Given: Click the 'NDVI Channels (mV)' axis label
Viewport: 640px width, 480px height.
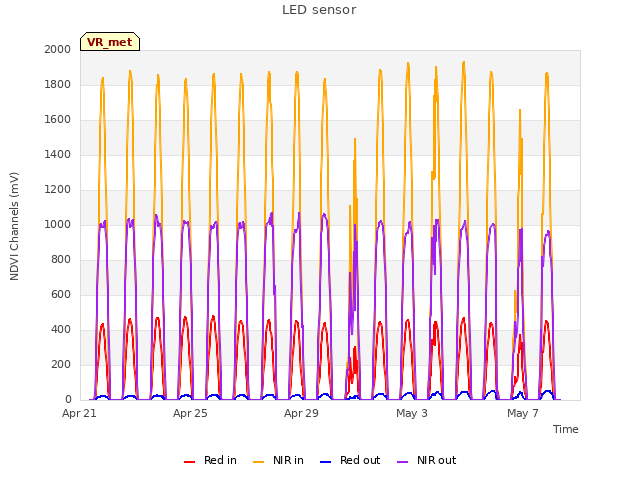Looking at the screenshot, I should (14, 226).
